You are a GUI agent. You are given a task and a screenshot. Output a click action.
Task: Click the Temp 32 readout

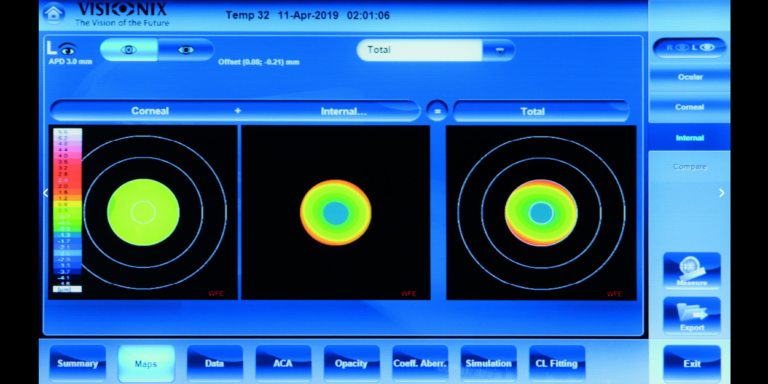point(247,15)
